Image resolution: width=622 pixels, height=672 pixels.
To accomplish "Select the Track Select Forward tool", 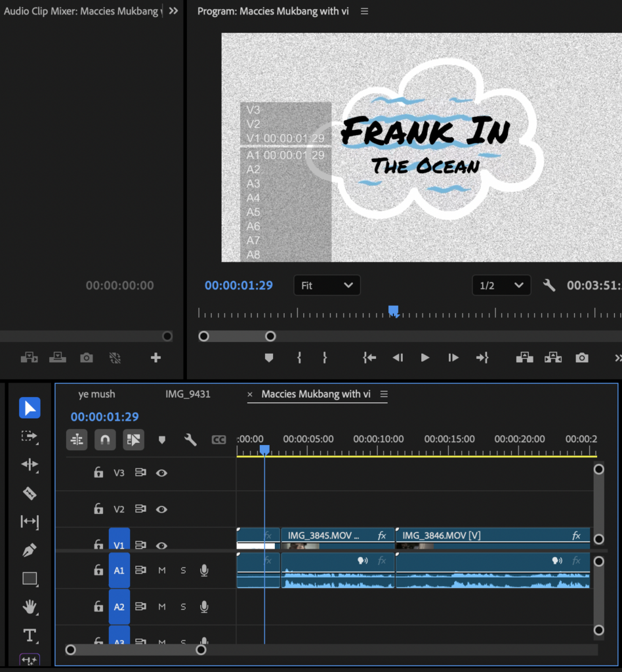I will 30,436.
